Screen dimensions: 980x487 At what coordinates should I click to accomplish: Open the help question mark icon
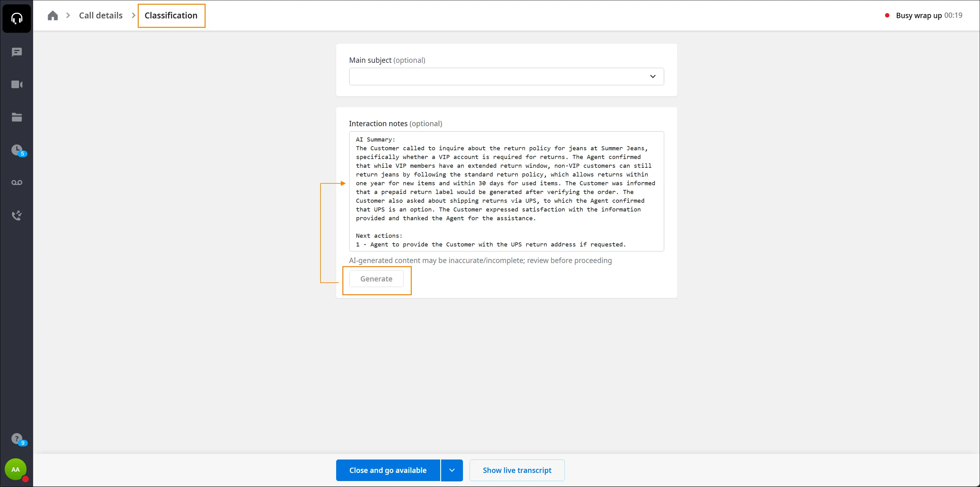point(17,439)
